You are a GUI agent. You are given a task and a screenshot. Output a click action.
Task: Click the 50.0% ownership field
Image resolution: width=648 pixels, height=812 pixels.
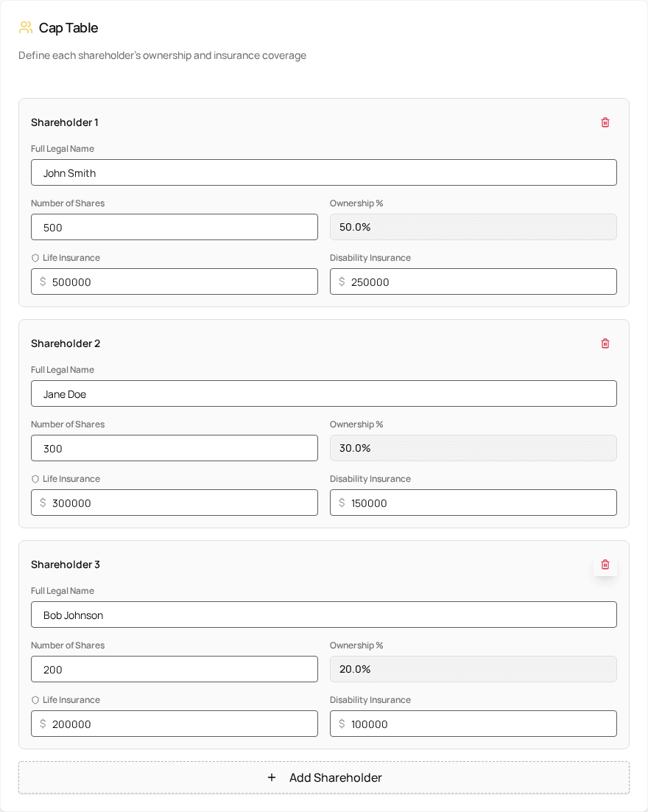[473, 227]
